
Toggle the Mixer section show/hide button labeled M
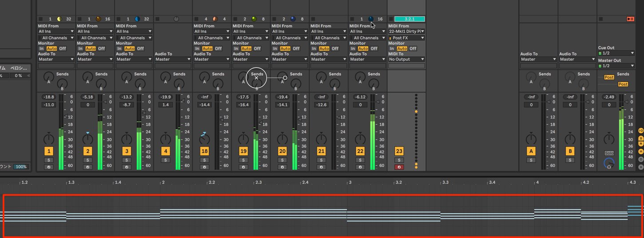641,151
